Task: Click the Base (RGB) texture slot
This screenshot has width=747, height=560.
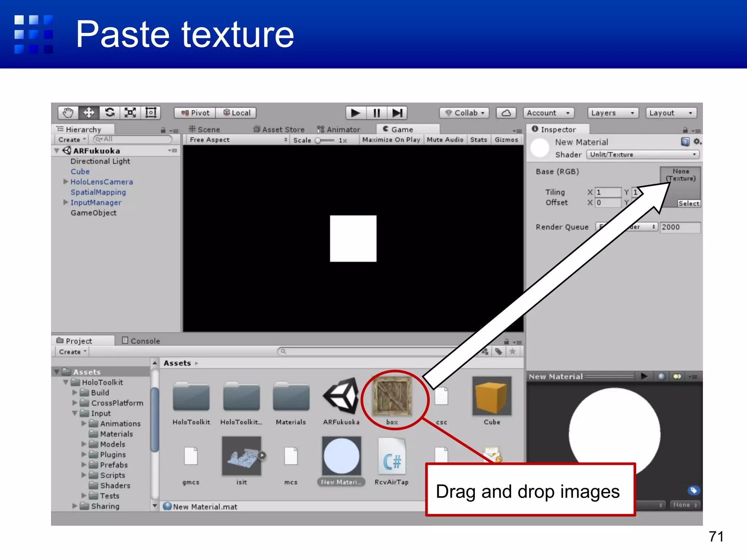Action: click(x=680, y=187)
